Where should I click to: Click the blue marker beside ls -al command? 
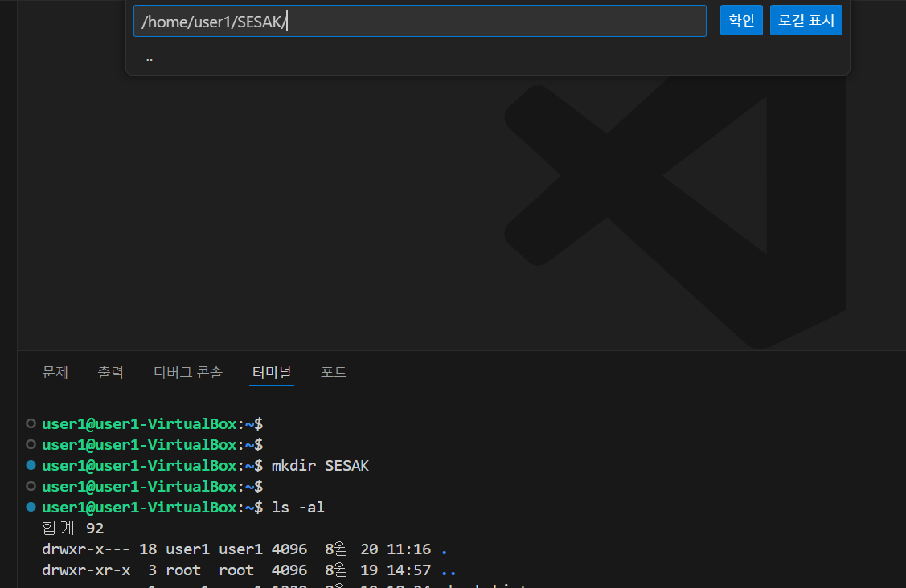[31, 507]
